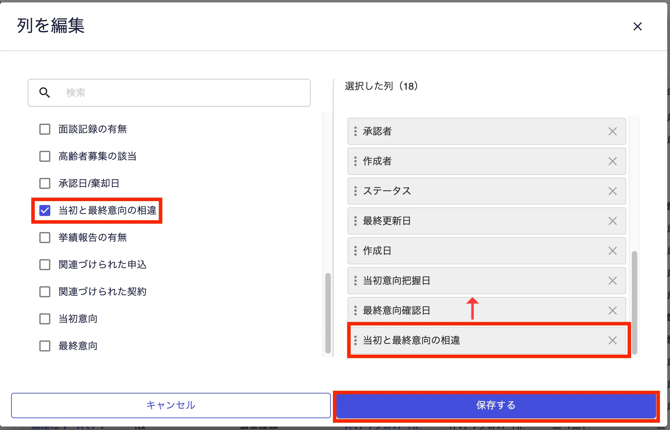Click the キャンセル button
This screenshot has height=430, width=670.
pyautogui.click(x=171, y=405)
